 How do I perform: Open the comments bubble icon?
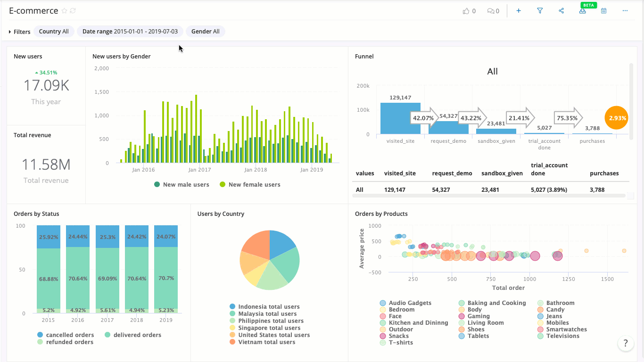point(490,11)
